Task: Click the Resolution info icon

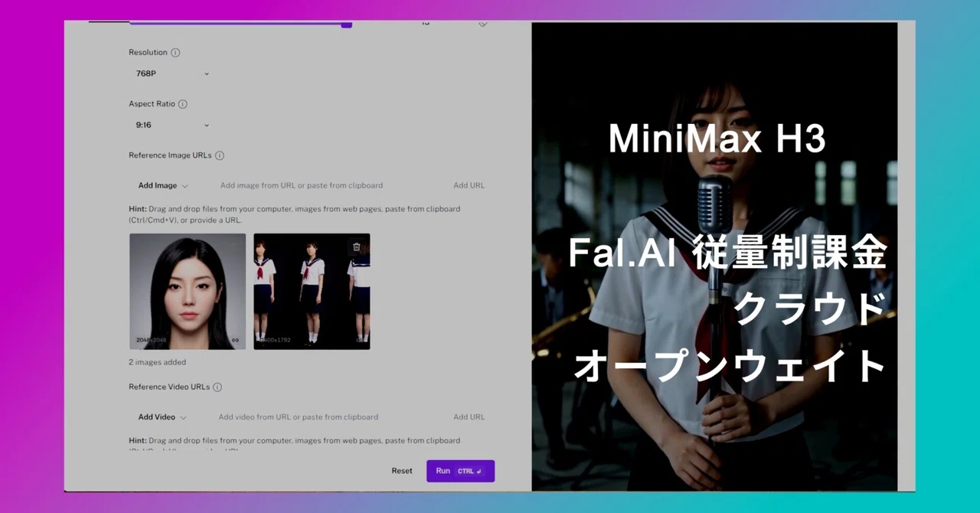Action: (175, 53)
